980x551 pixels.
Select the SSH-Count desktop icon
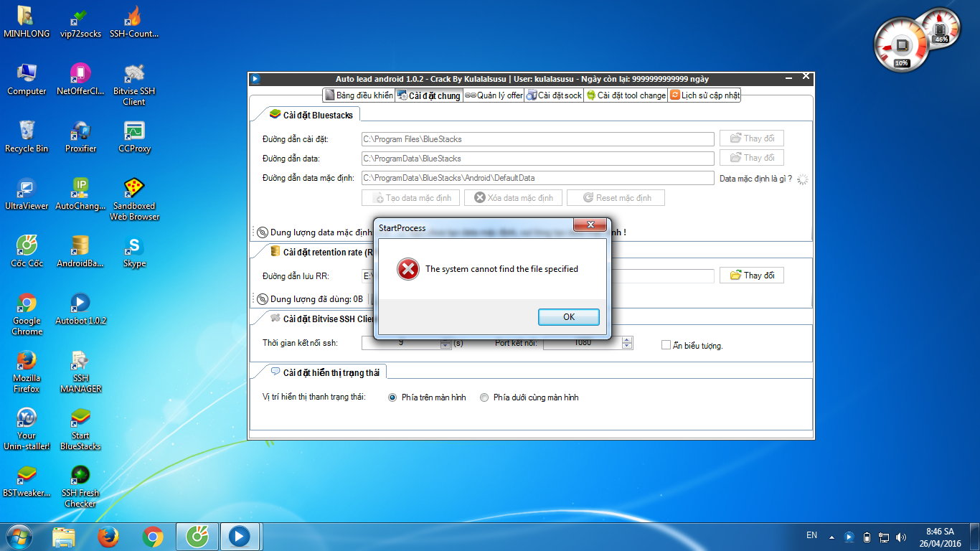point(134,22)
